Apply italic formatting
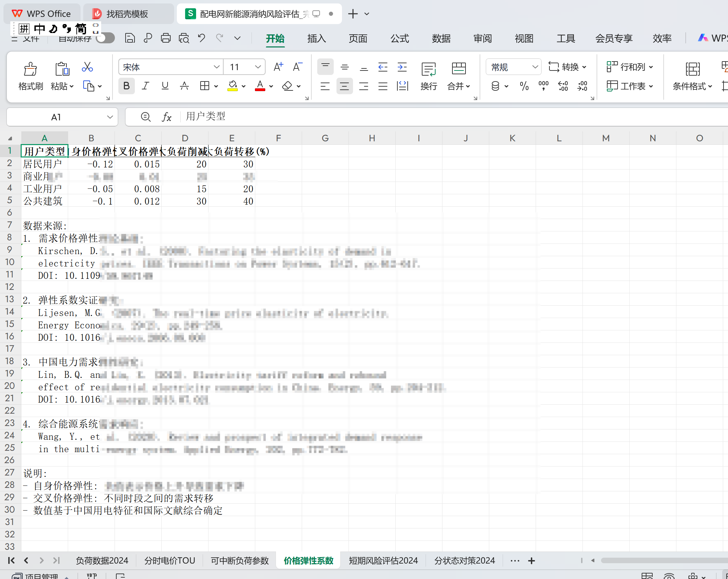 pyautogui.click(x=146, y=86)
